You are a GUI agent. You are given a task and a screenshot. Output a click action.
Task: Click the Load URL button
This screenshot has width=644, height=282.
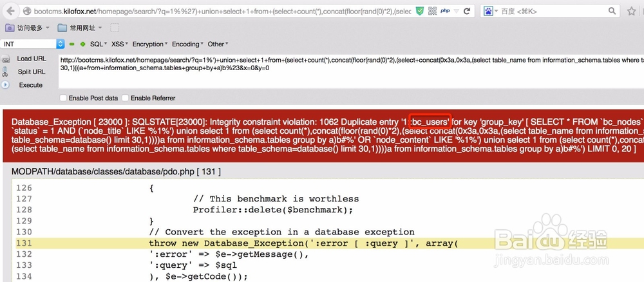(x=32, y=59)
